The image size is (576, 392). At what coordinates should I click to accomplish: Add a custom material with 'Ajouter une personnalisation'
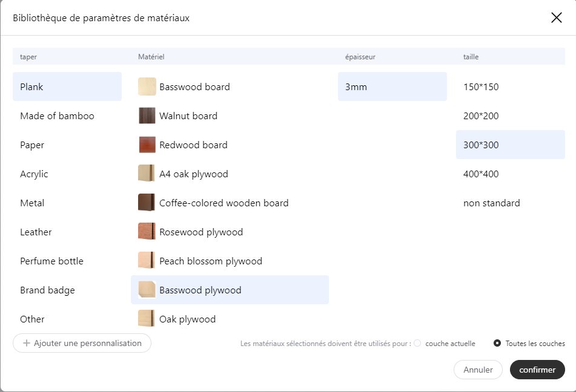point(82,343)
